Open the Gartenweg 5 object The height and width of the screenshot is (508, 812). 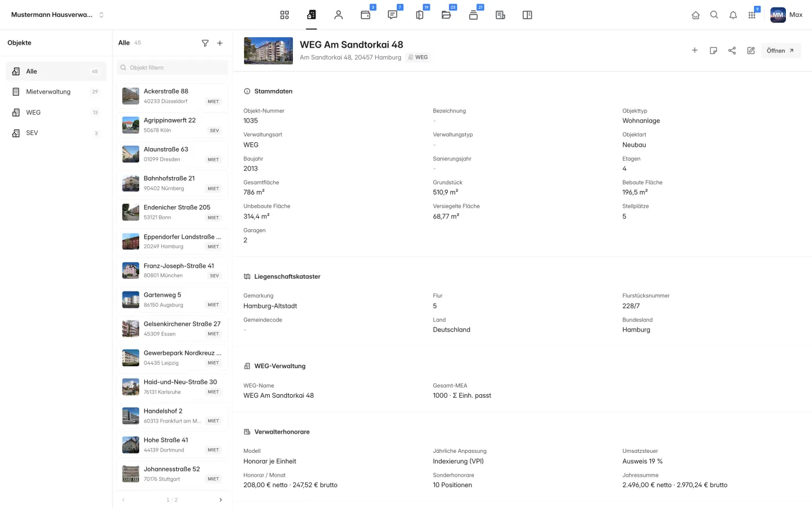coord(172,300)
